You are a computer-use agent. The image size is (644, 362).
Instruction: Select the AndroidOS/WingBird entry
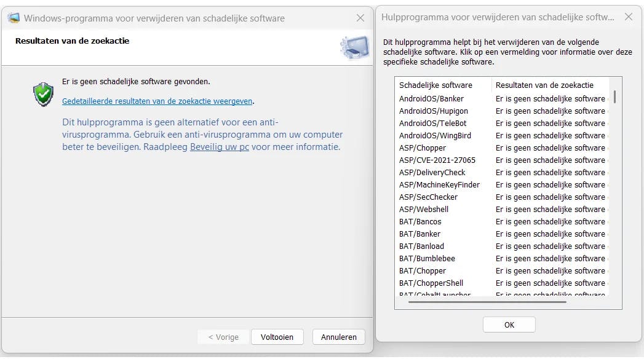[435, 135]
